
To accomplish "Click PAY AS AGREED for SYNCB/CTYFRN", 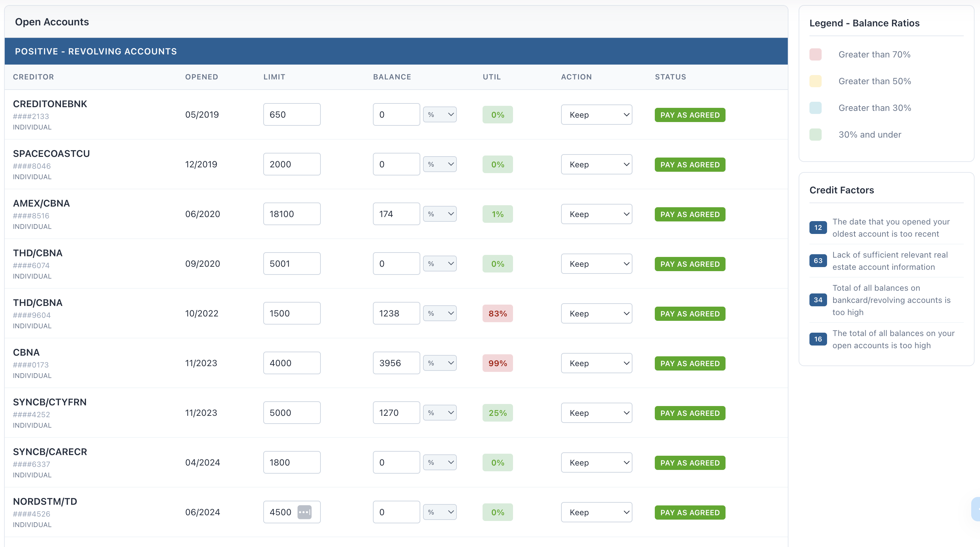I will [690, 413].
